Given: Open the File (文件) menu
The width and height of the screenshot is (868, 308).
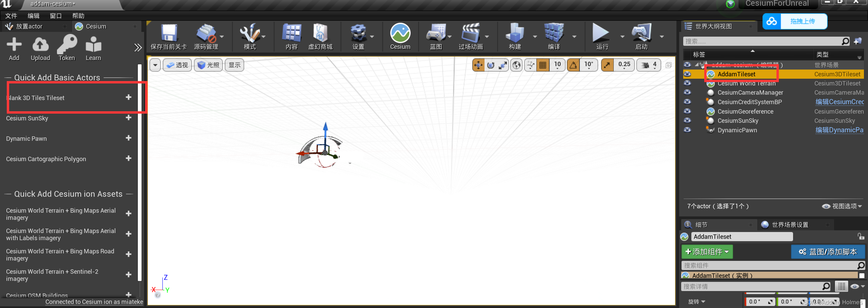Looking at the screenshot, I should tap(11, 16).
